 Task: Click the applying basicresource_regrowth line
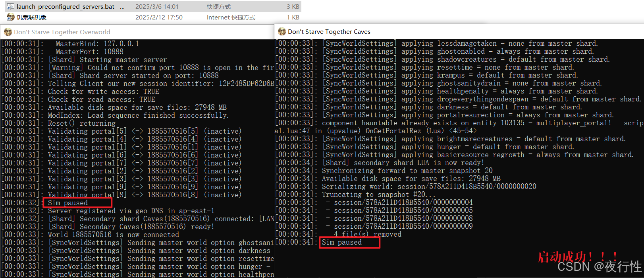tap(455, 155)
